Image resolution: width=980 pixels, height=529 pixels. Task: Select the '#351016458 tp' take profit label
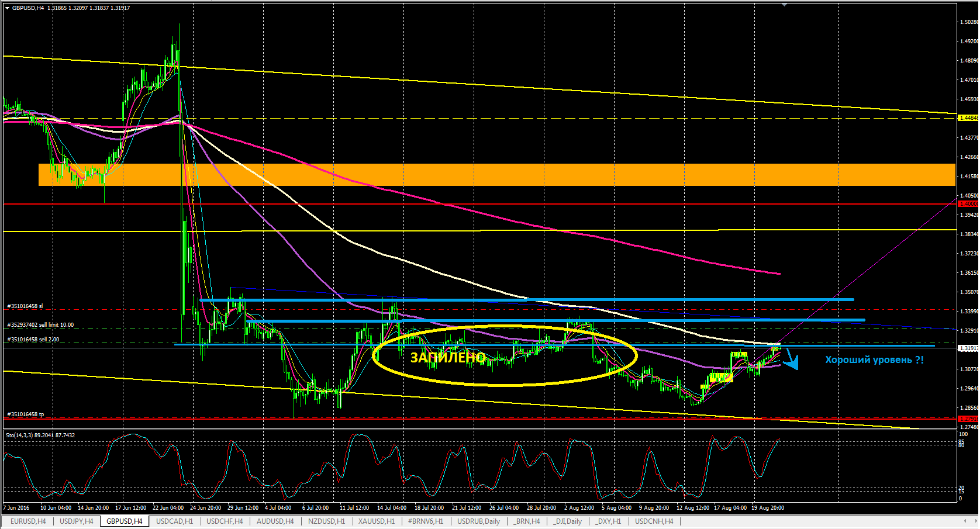coord(25,414)
